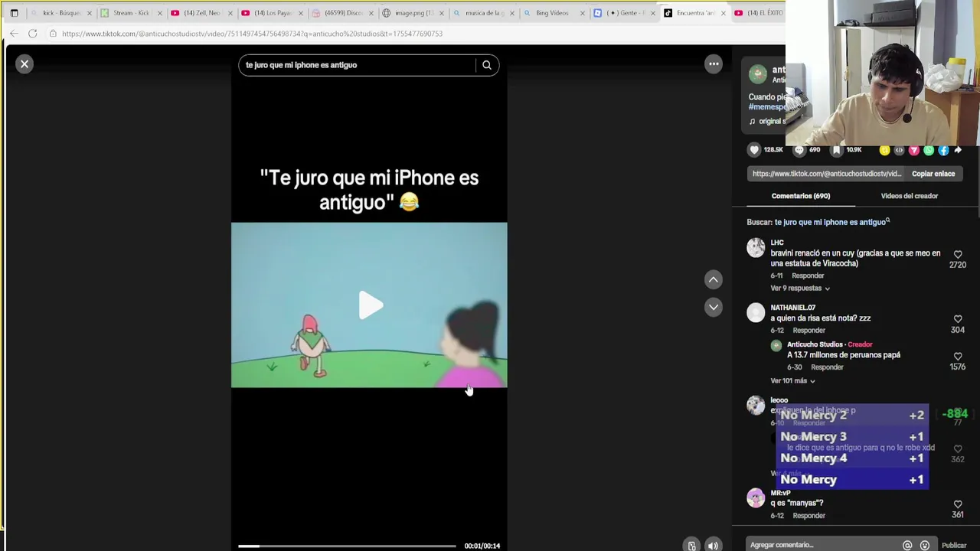The width and height of the screenshot is (980, 551).
Task: Select the Comentarios (690) tab
Action: pyautogui.click(x=801, y=196)
